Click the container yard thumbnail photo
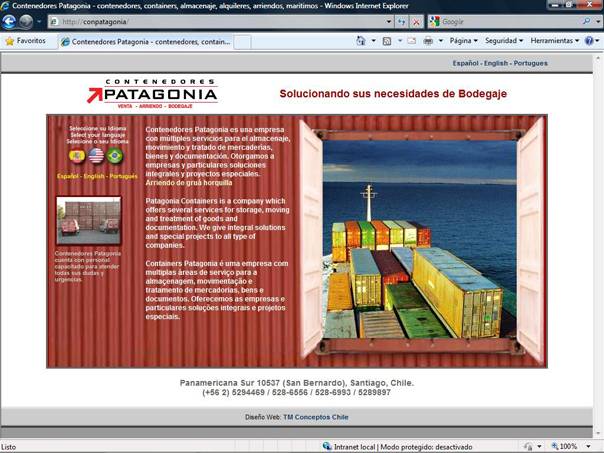 (89, 221)
